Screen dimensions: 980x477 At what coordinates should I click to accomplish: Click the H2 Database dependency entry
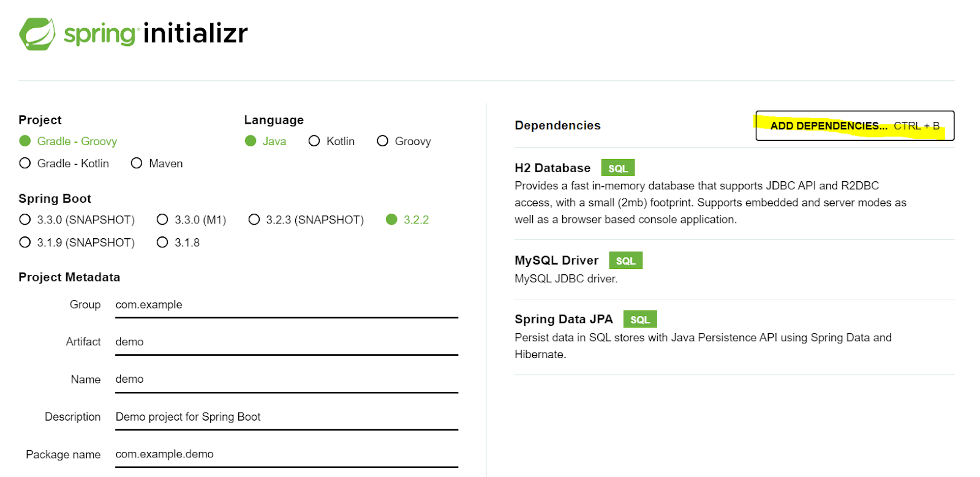[x=552, y=168]
